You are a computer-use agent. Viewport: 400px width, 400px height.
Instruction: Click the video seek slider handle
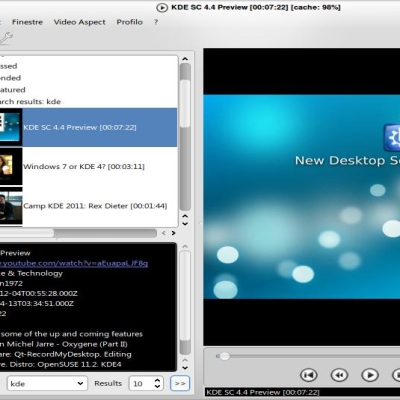point(225,356)
